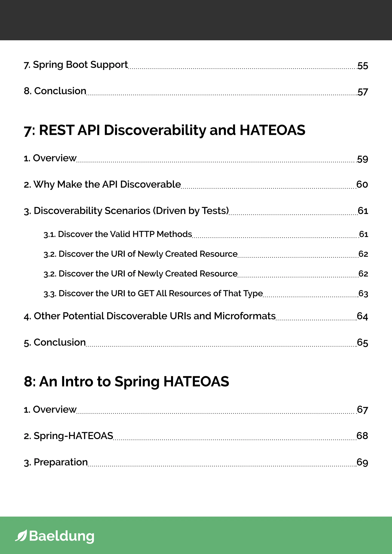Image resolution: width=392 pixels, height=554 pixels.
Task: Open Other Potential Discoverable URIs and Microformats
Action: click(150, 316)
